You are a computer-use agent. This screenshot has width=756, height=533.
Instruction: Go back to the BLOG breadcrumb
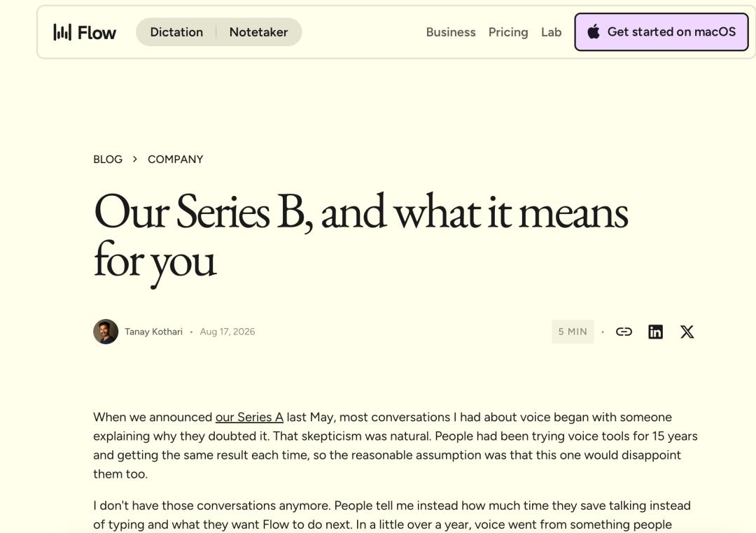coord(108,159)
